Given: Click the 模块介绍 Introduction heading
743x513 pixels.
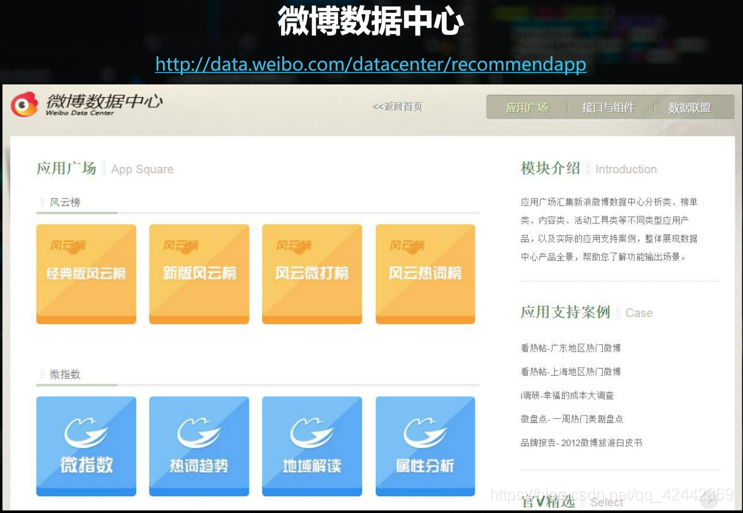Looking at the screenshot, I should click(x=589, y=168).
